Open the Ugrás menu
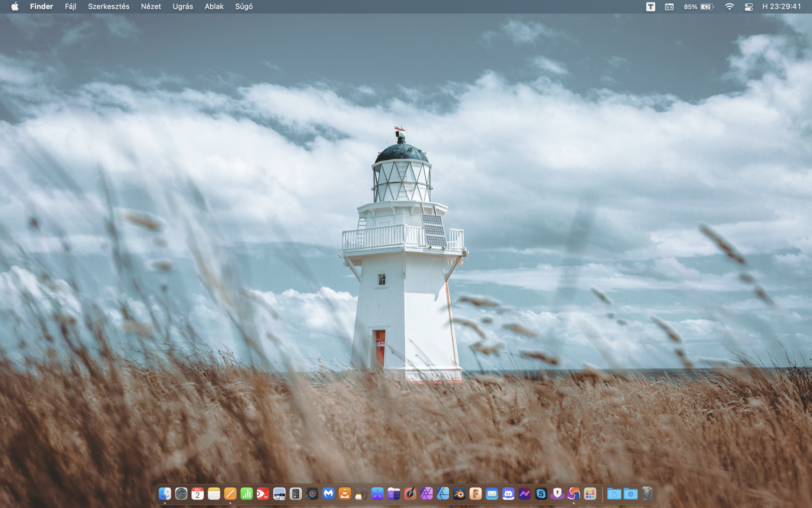 click(x=183, y=7)
